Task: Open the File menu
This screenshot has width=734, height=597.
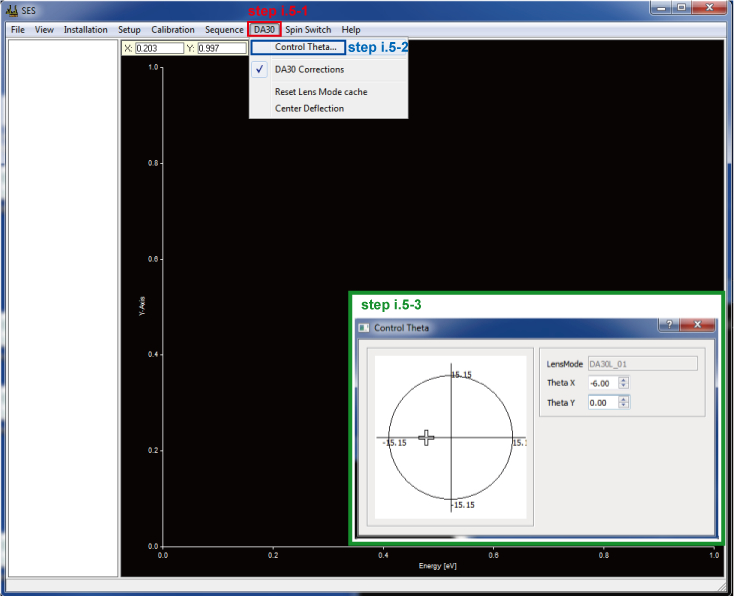Action: coord(17,30)
